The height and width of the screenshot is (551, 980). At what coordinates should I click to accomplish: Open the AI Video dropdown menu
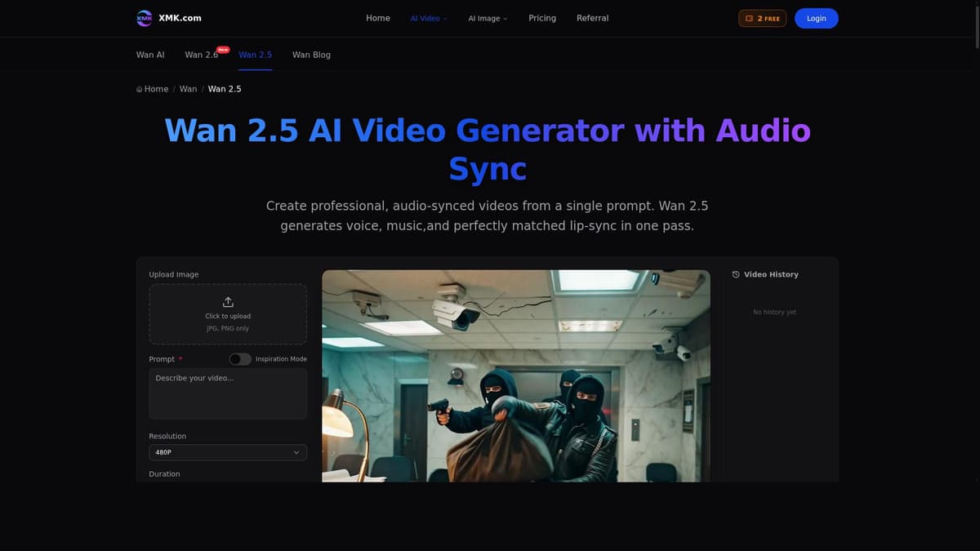[428, 17]
